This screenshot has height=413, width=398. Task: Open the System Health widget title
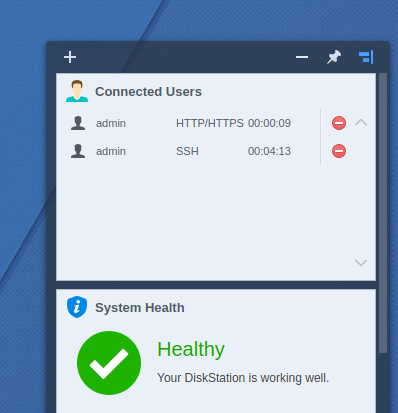pos(140,308)
